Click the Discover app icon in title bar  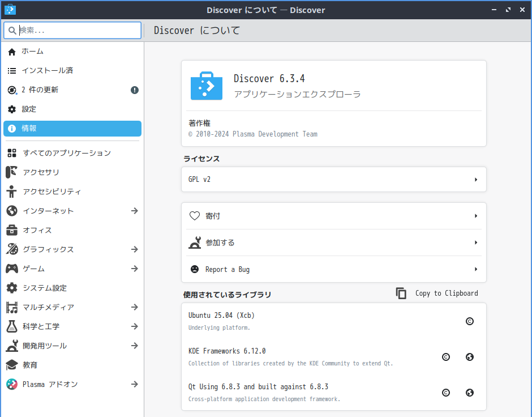(x=10, y=10)
